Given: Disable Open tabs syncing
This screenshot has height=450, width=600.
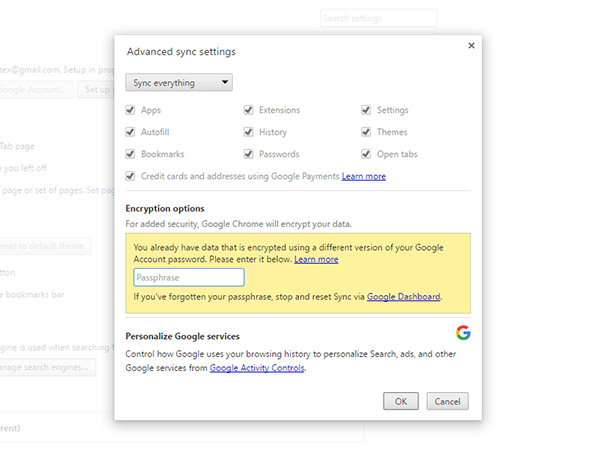Looking at the screenshot, I should (367, 154).
